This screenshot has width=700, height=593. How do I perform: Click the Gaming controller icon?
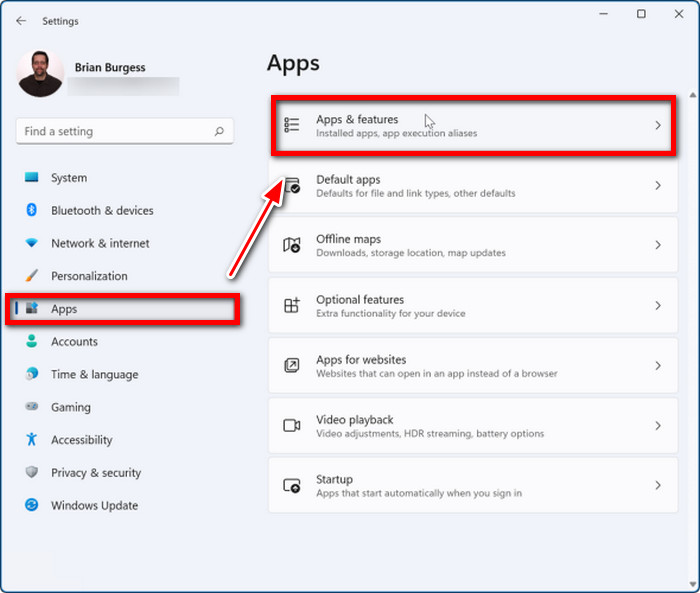(x=32, y=406)
